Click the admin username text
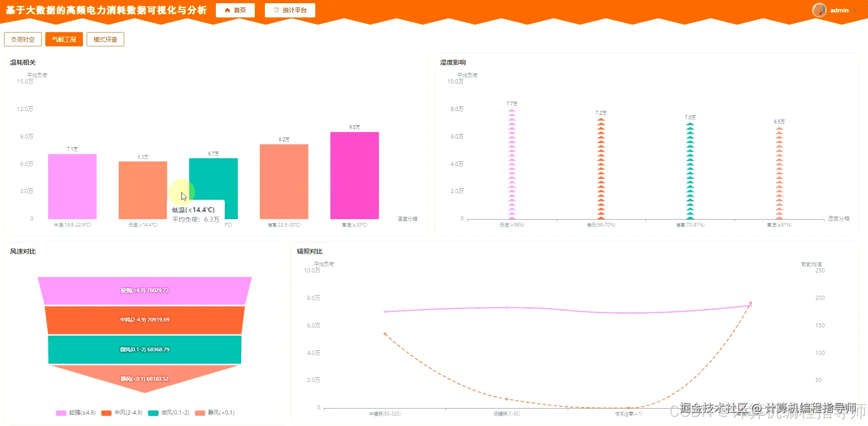This screenshot has height=426, width=868. [x=839, y=10]
